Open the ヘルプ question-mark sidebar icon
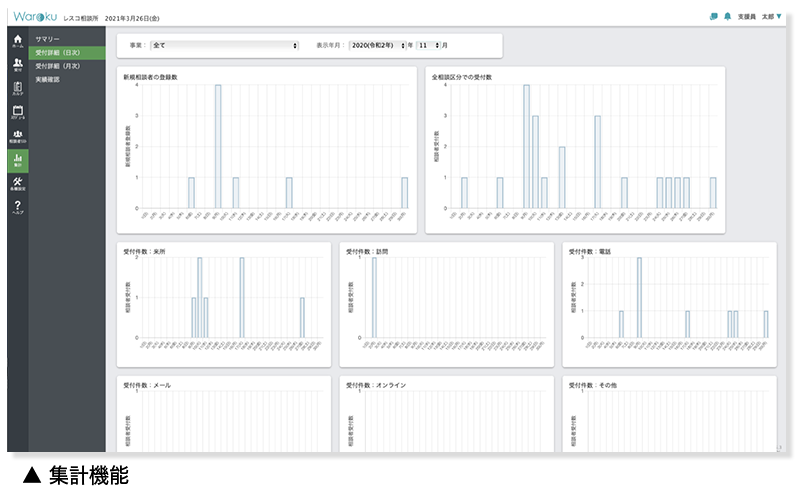 coord(18,207)
